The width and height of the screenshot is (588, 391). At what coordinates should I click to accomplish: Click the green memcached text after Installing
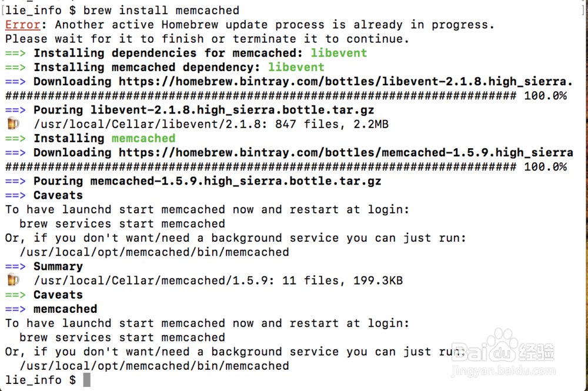[143, 138]
